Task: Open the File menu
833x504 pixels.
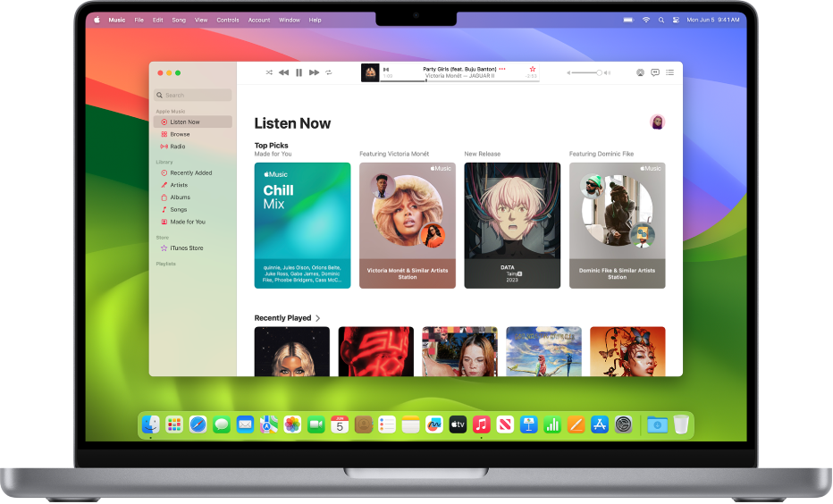Action: pos(139,20)
